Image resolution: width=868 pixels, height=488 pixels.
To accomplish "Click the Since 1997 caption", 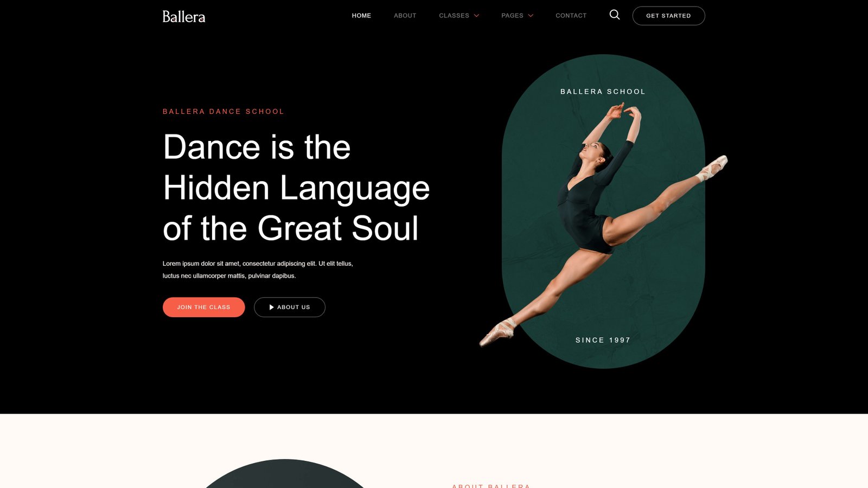I will click(603, 340).
